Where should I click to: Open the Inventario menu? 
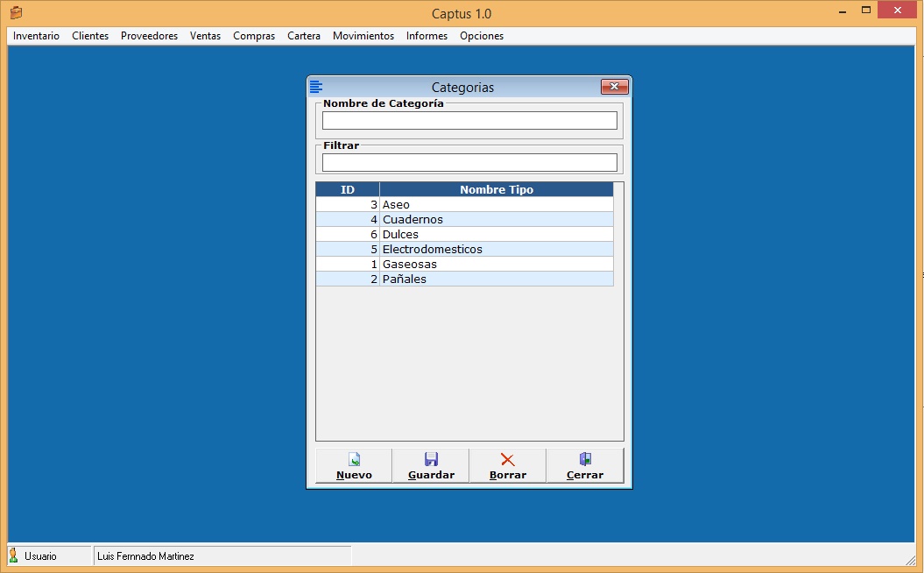pos(36,36)
